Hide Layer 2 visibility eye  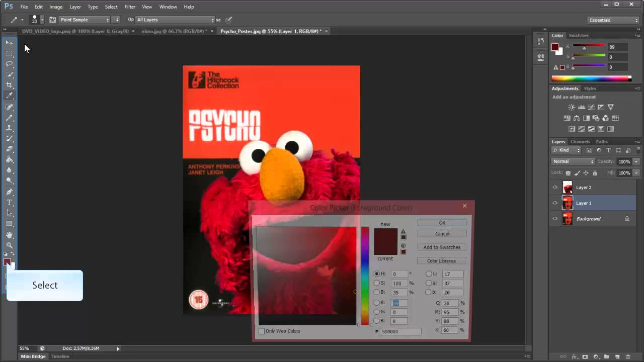(x=555, y=188)
